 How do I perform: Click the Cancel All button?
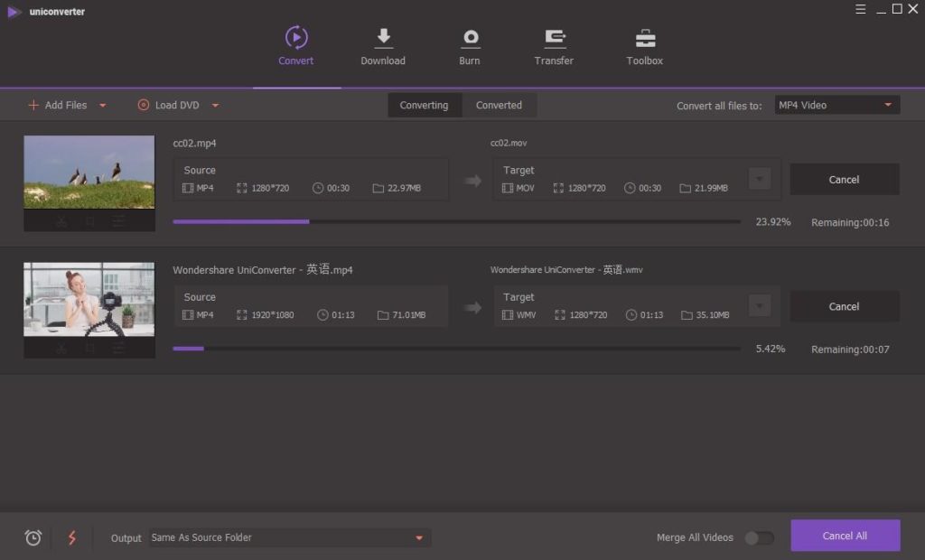pos(845,536)
